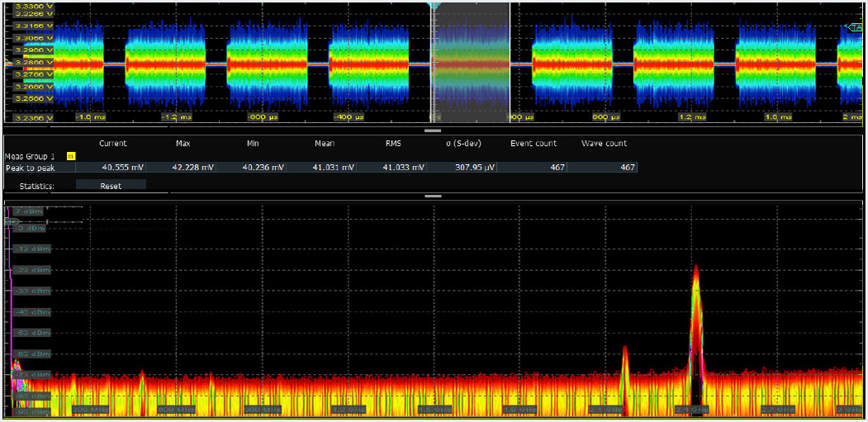Screen dimensions: 868x422
Task: Click the 3.2366 V bottom axis label
Action: click(34, 118)
